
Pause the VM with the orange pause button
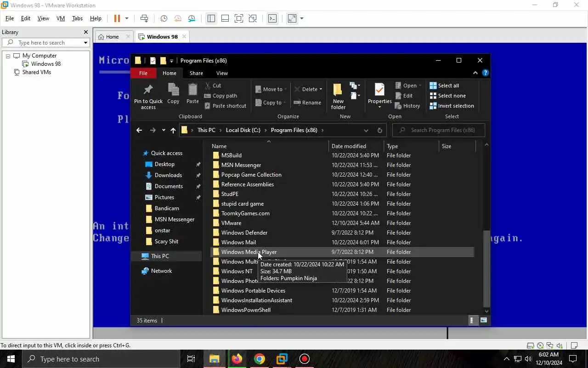point(117,18)
